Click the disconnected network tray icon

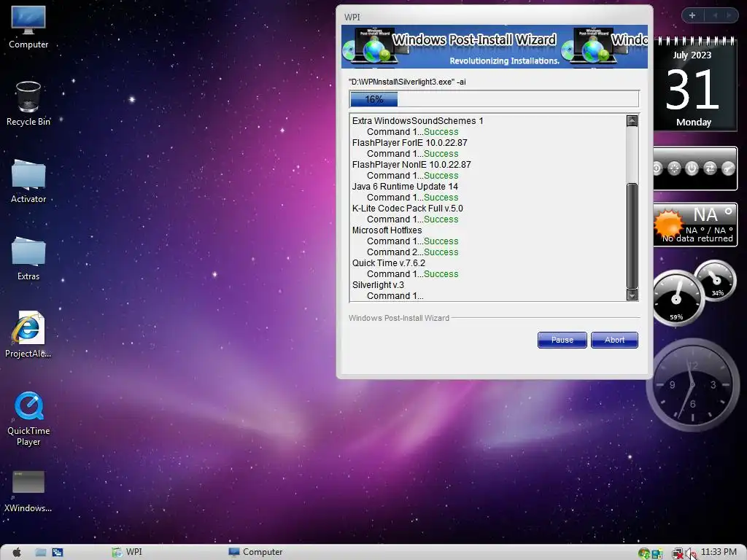[x=677, y=553]
